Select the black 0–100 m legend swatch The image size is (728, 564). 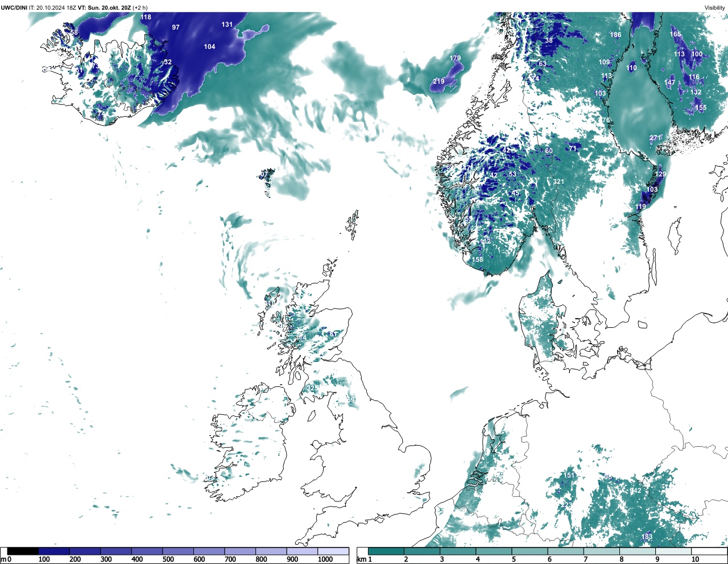pyautogui.click(x=23, y=551)
